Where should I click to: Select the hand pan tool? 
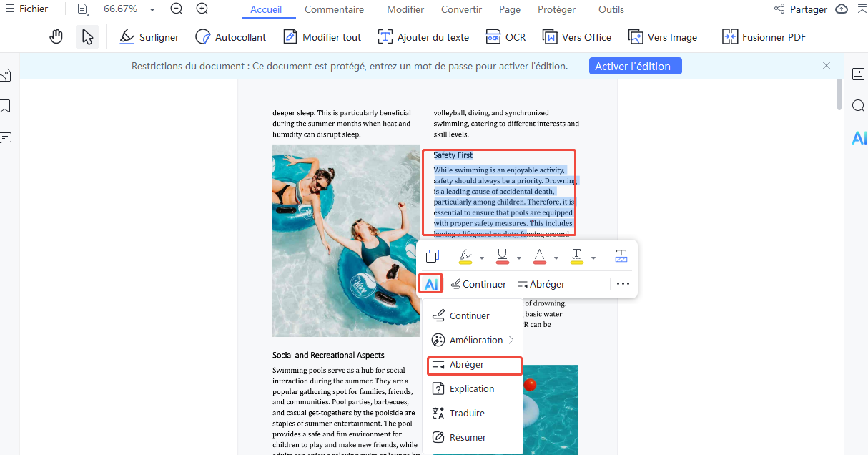pyautogui.click(x=56, y=37)
